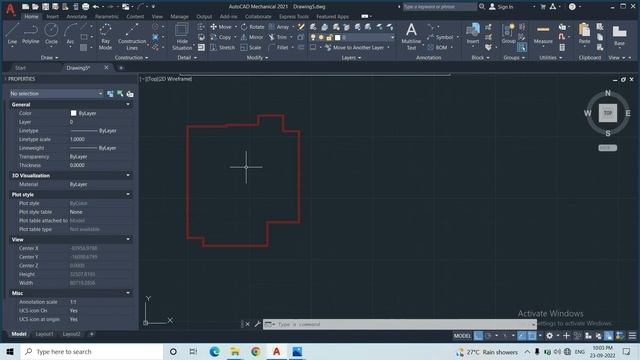Screen dimensions: 640x360
Task: Add a new layout with plus button
Action: [x=92, y=334]
